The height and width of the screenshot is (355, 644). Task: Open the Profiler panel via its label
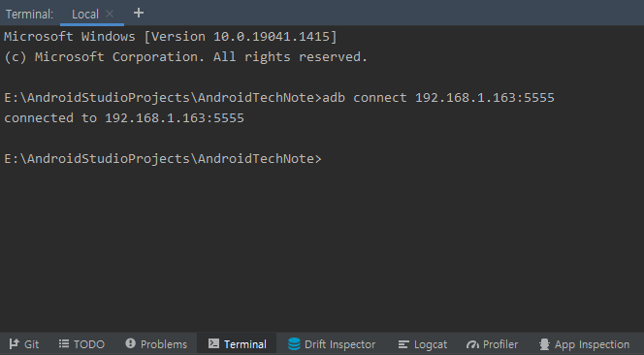(x=500, y=344)
